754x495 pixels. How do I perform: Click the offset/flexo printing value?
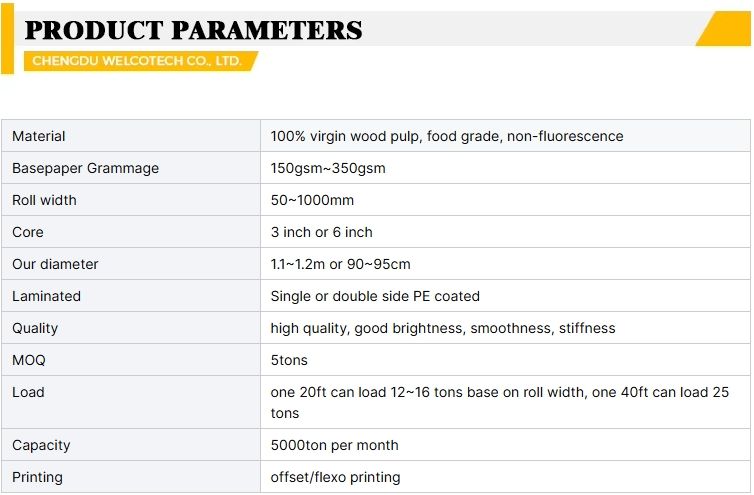pos(335,477)
